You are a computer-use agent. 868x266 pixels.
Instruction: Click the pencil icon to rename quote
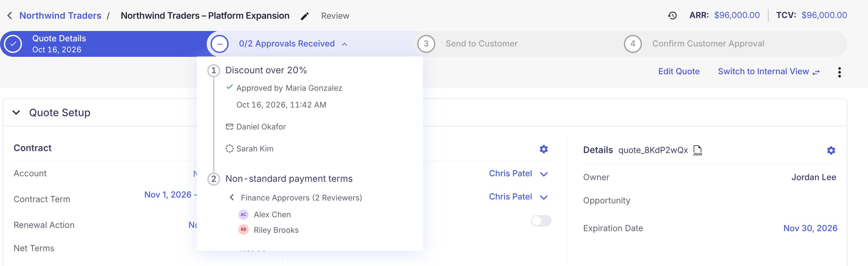pos(305,16)
